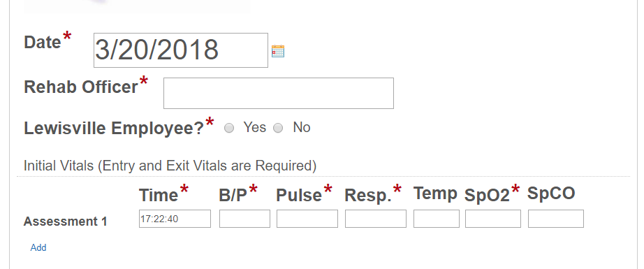This screenshot has width=644, height=269.
Task: Click the Temp input box
Action: coord(437,219)
